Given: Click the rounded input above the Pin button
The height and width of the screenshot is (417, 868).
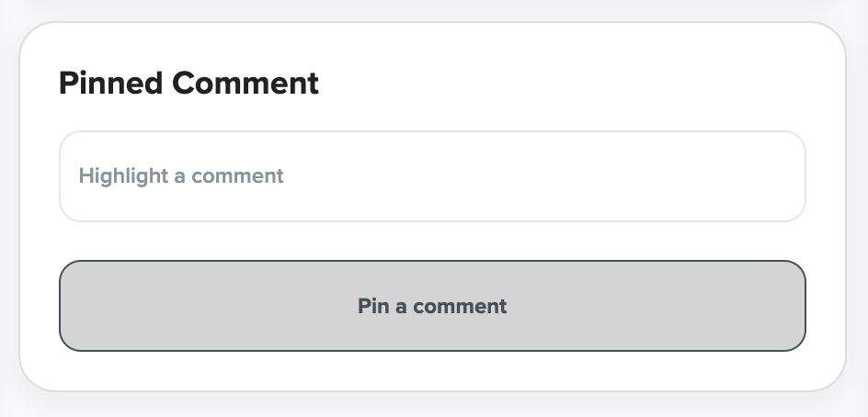Looking at the screenshot, I should (x=432, y=176).
